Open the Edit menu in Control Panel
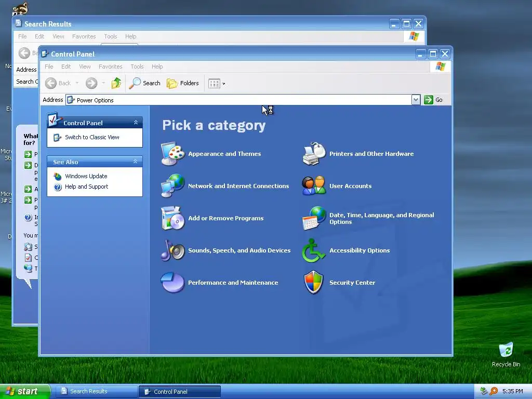This screenshot has height=399, width=532. tap(66, 66)
